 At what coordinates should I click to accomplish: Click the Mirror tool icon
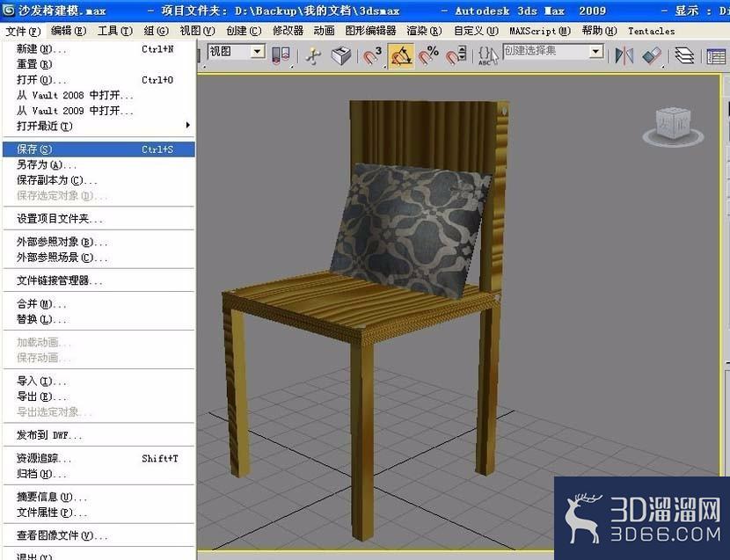pos(624,56)
